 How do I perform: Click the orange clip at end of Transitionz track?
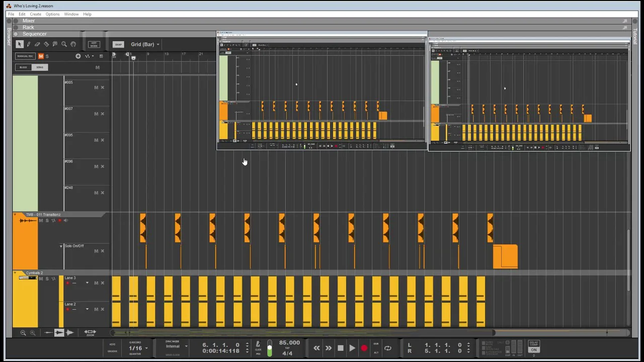pos(505,256)
